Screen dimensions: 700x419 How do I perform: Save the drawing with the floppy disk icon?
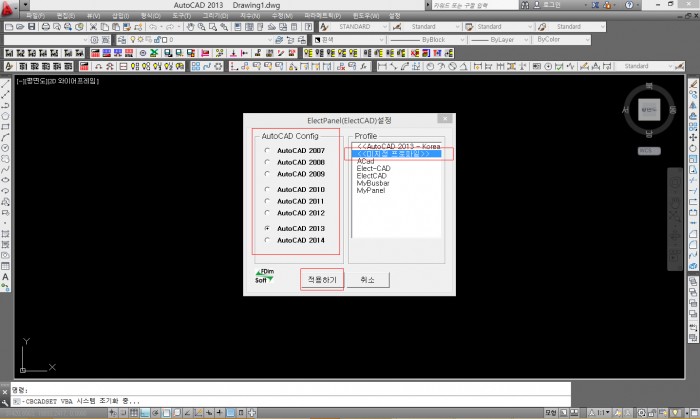(31, 27)
